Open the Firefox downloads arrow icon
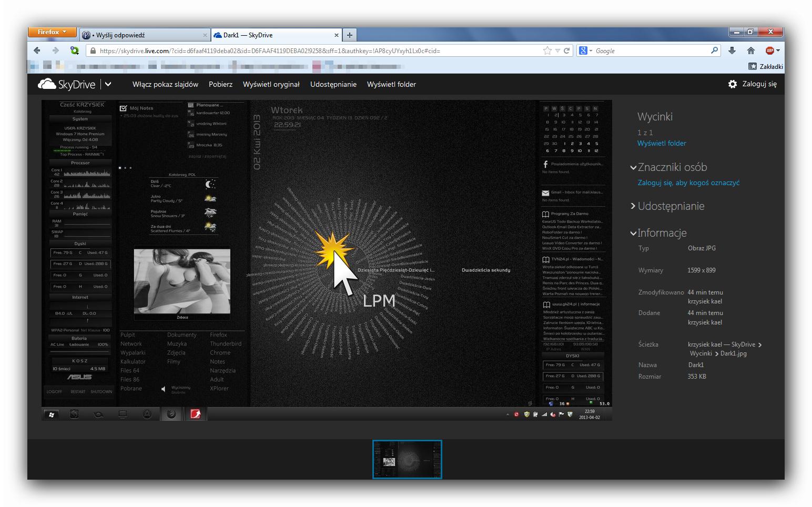812x507 pixels. click(732, 50)
